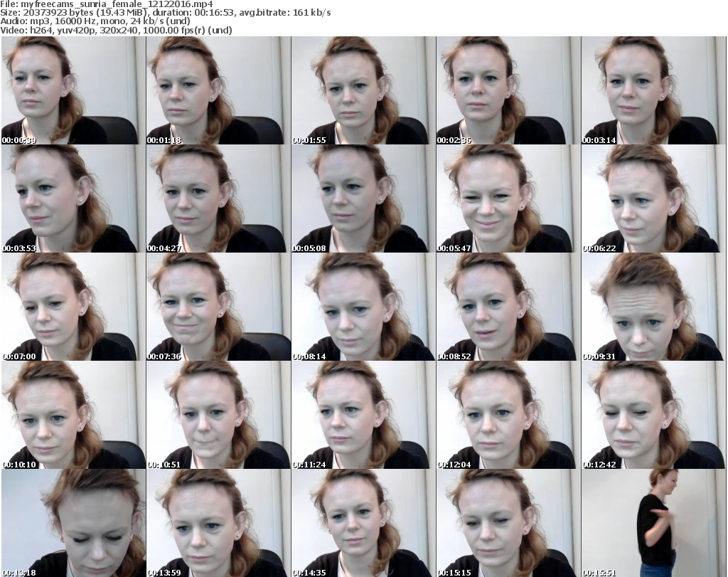Open the thumbnail stamped 00:08:14
728x577 pixels.
tap(363, 307)
